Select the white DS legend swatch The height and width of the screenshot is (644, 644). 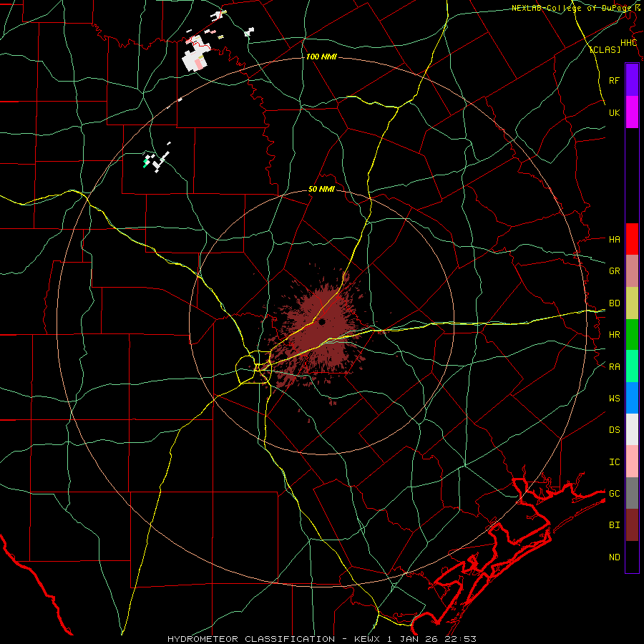point(632,429)
